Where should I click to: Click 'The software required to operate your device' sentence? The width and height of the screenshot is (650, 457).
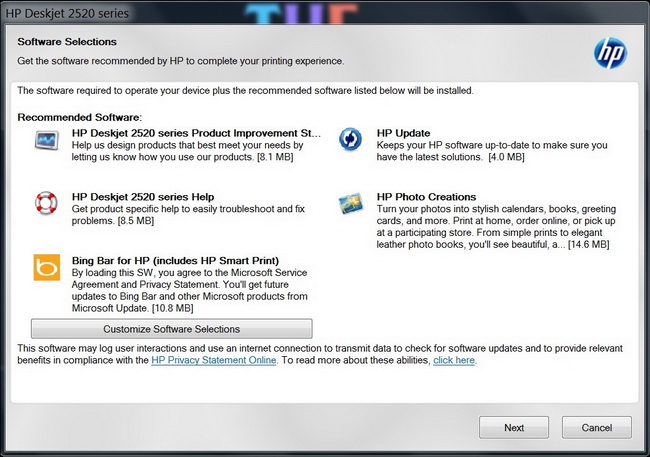245,90
